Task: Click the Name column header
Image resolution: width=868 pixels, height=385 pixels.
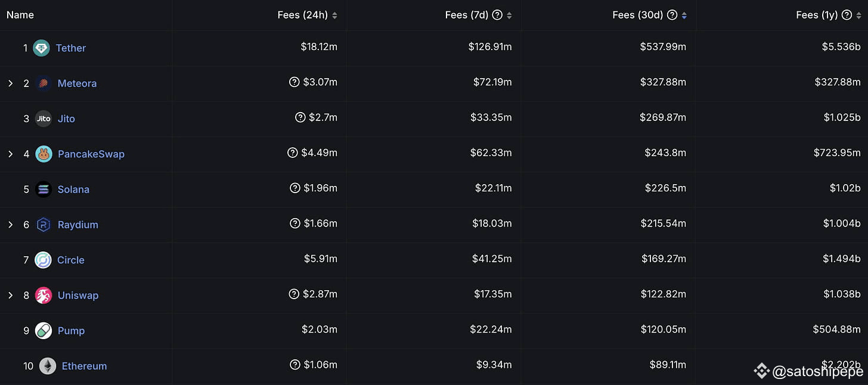Action: click(x=20, y=15)
